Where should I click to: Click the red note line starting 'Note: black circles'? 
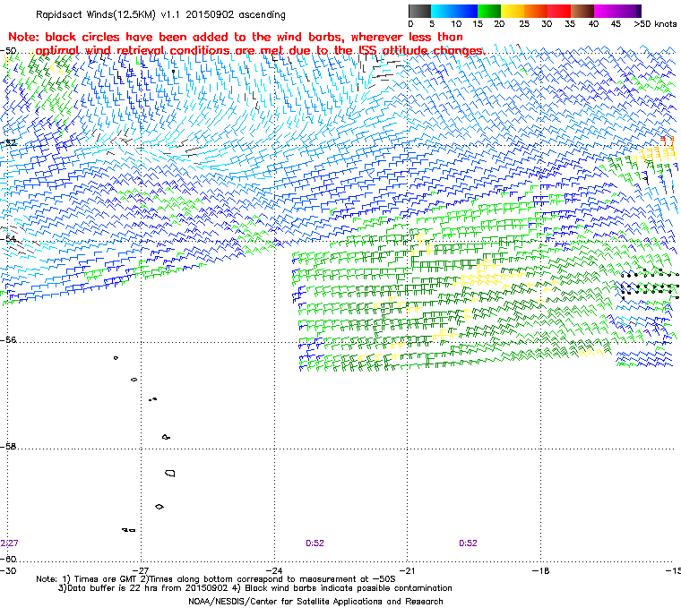click(236, 37)
